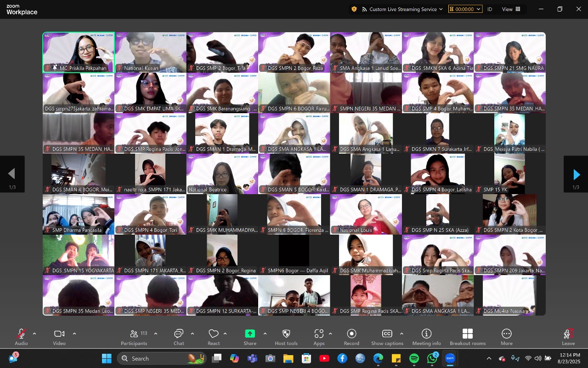This screenshot has height=368, width=588.
Task: Click the Leave meeting button
Action: tap(568, 337)
